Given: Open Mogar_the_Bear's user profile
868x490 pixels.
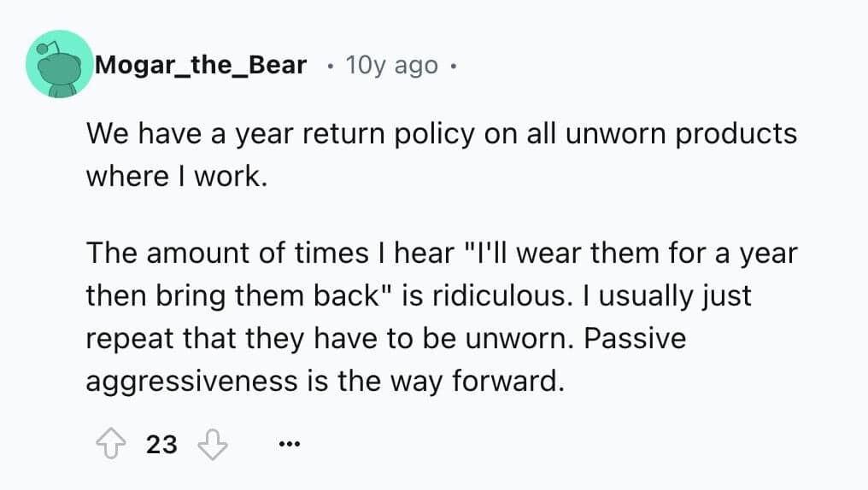Looking at the screenshot, I should coord(201,65).
